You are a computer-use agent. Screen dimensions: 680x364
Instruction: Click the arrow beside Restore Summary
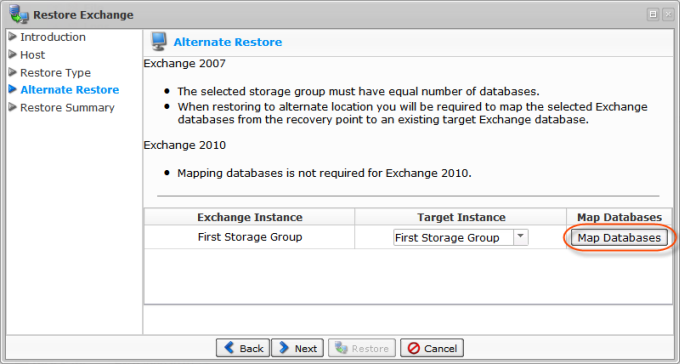[13, 107]
